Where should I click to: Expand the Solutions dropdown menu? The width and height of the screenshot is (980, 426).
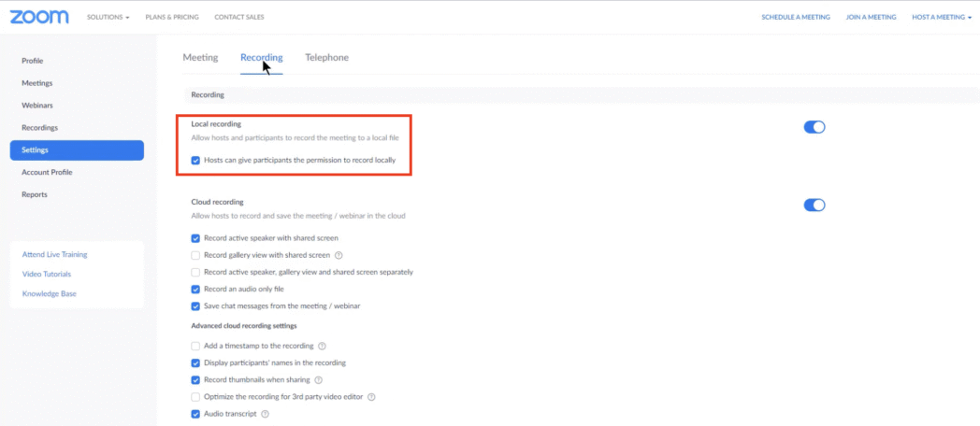pos(108,17)
